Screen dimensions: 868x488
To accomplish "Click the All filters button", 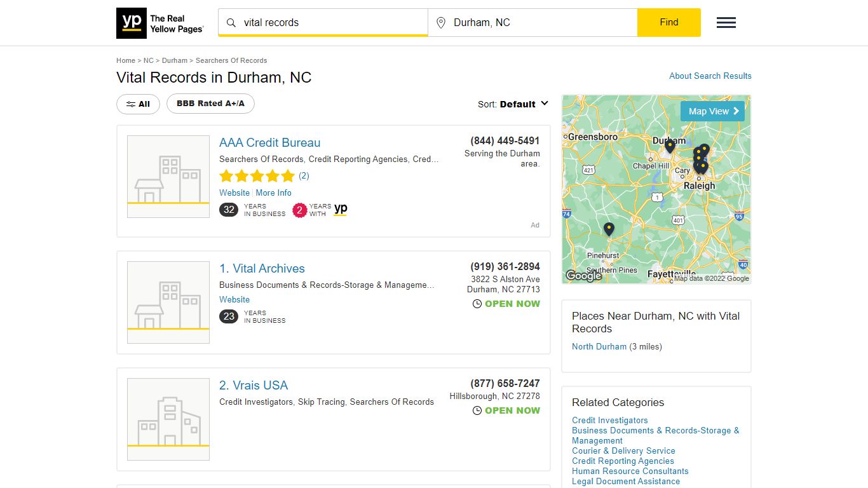I will [x=138, y=104].
